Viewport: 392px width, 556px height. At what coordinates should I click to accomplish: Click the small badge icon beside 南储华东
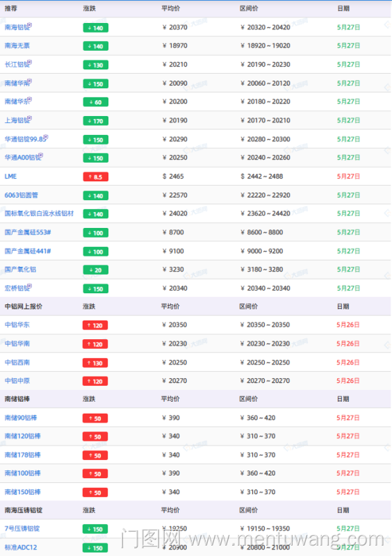click(x=30, y=99)
